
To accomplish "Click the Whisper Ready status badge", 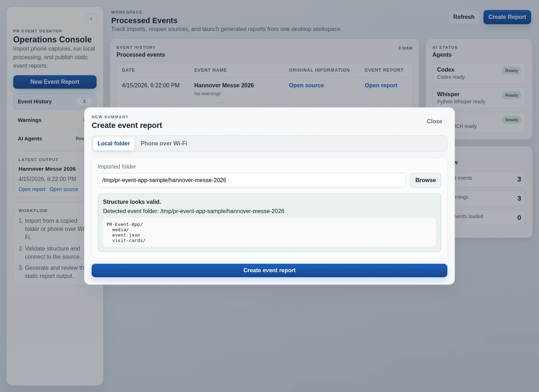I will point(511,95).
